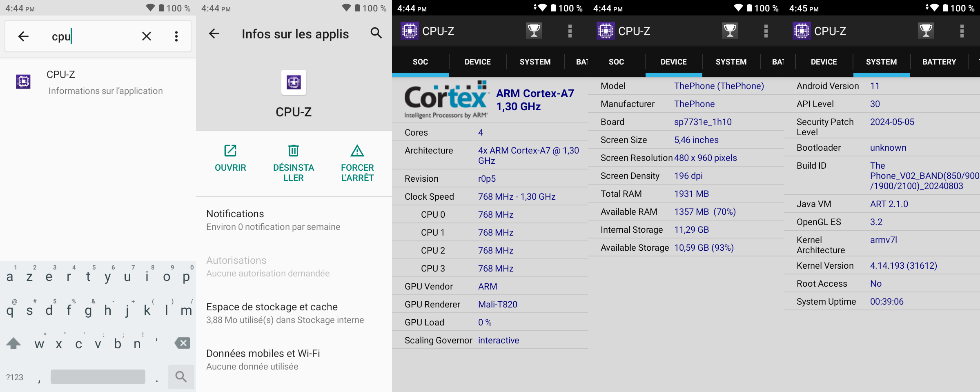Select SOC tab in first CPU-Z screen
Screen dimensions: 980x392
[420, 62]
